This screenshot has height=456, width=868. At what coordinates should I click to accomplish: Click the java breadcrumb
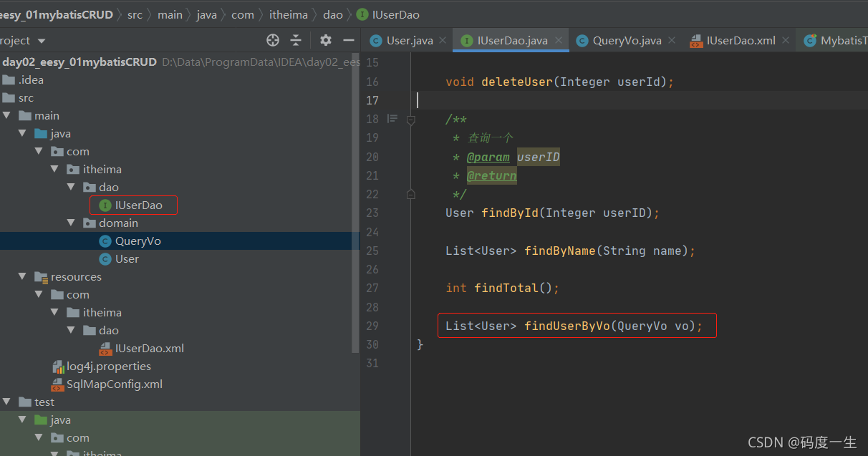pos(206,14)
